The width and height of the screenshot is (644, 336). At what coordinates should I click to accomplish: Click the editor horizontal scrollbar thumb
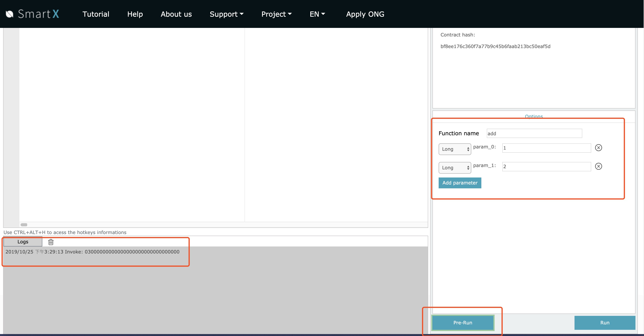pos(24,225)
